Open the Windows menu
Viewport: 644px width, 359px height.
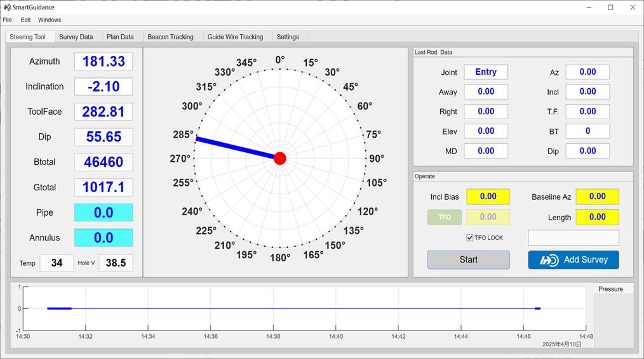pyautogui.click(x=50, y=20)
